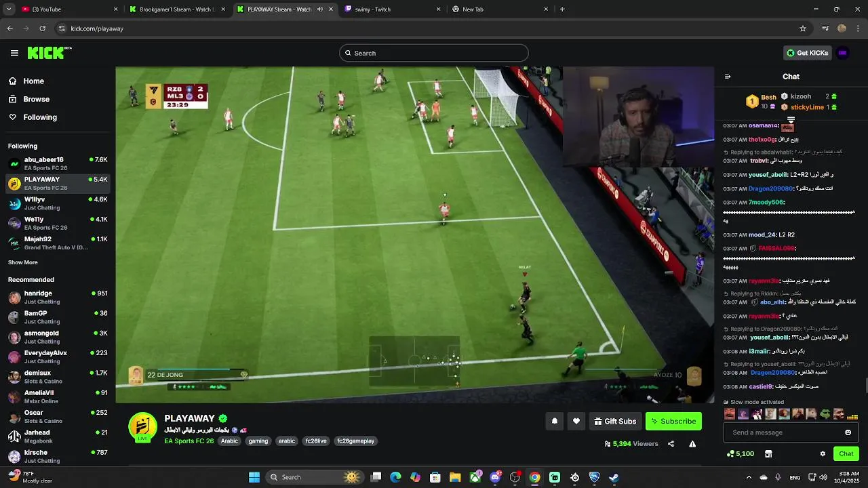The image size is (868, 488).
Task: Open EA Sports FC 26 category link
Action: click(x=189, y=441)
